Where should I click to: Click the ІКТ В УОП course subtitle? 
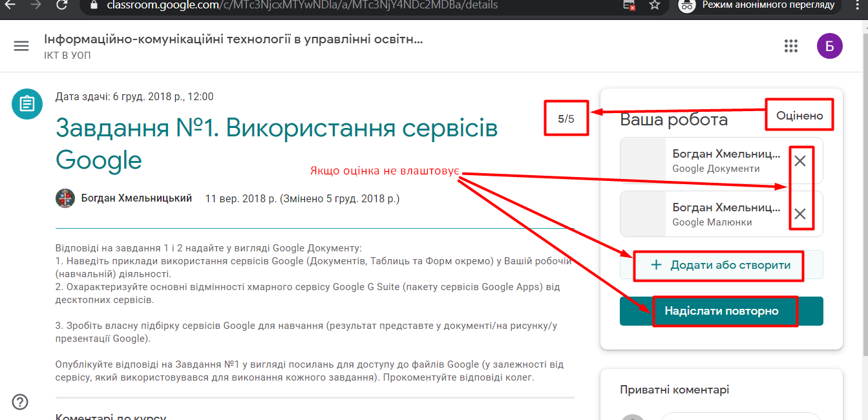coord(67,56)
